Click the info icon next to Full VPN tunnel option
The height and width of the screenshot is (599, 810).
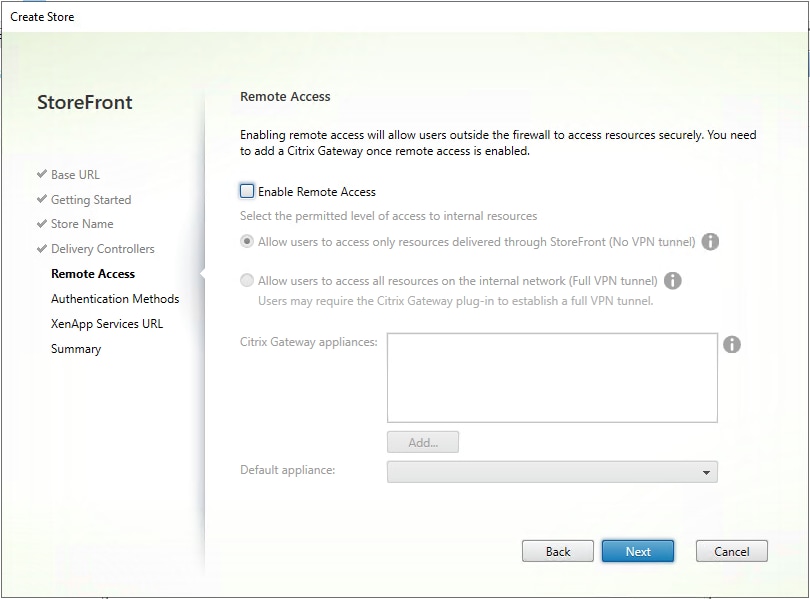[673, 280]
